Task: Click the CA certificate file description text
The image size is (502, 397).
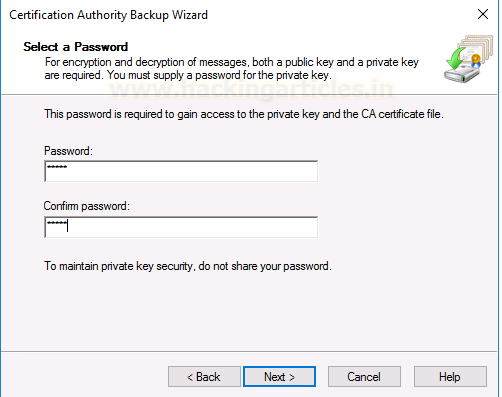Action: 244,114
